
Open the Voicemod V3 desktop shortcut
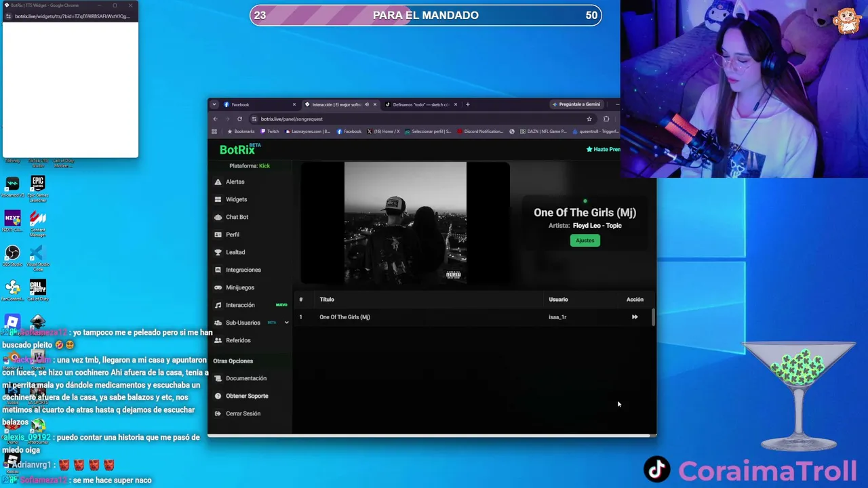[12, 186]
